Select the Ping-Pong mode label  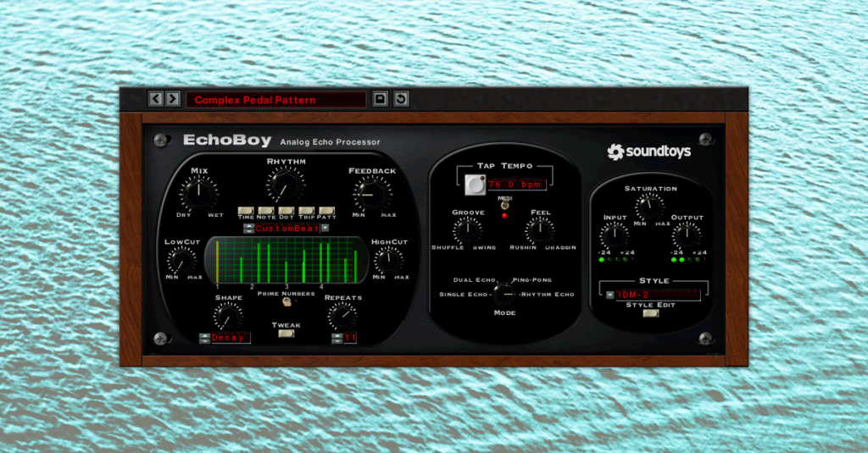532,280
